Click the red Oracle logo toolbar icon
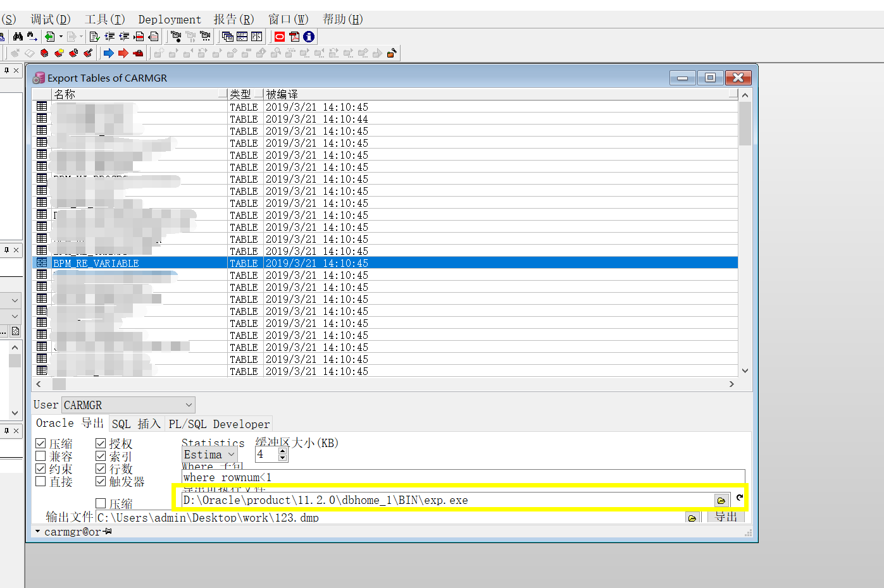884x588 pixels. click(x=280, y=37)
